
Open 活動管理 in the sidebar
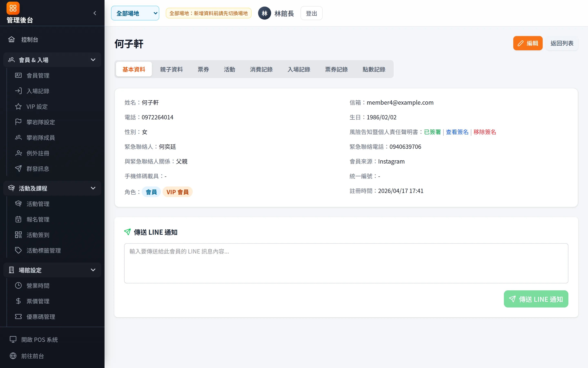tap(38, 204)
